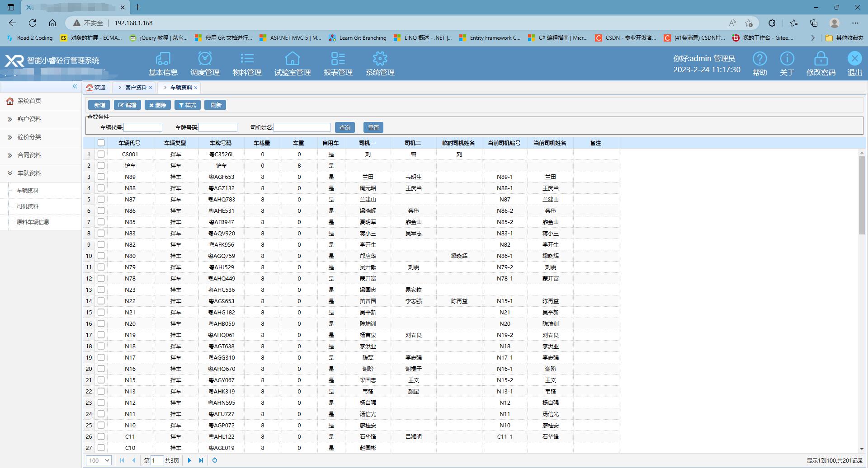Click the 刷新 button
The width and height of the screenshot is (868, 468).
point(216,105)
